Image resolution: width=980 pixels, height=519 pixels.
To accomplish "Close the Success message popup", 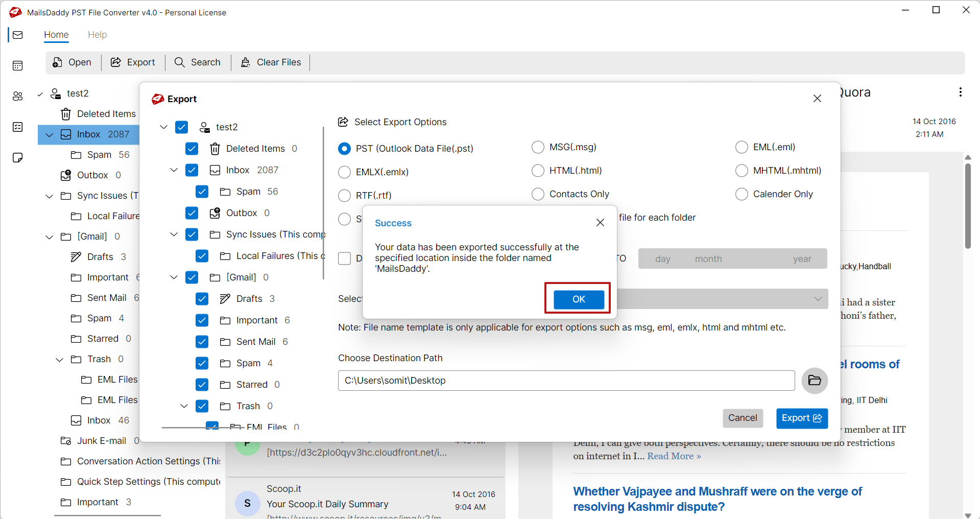I will click(x=600, y=223).
